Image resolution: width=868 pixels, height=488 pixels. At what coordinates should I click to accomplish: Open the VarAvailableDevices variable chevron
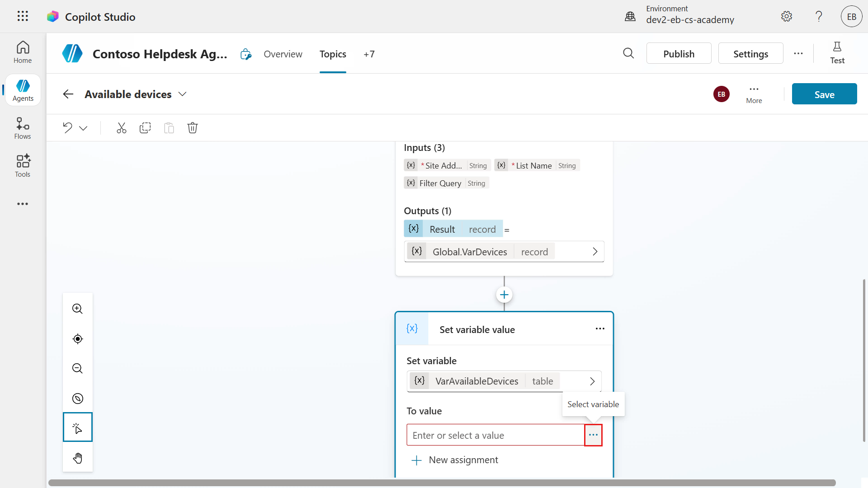click(x=592, y=381)
